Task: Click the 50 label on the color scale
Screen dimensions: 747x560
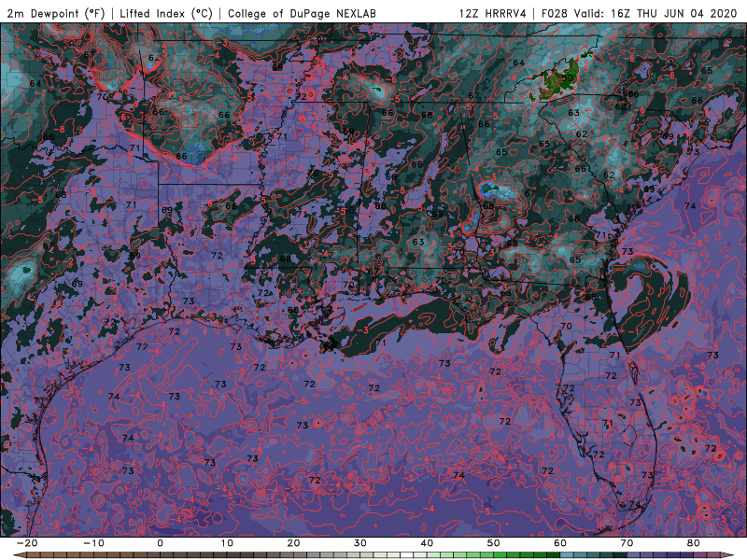Action: 494,543
